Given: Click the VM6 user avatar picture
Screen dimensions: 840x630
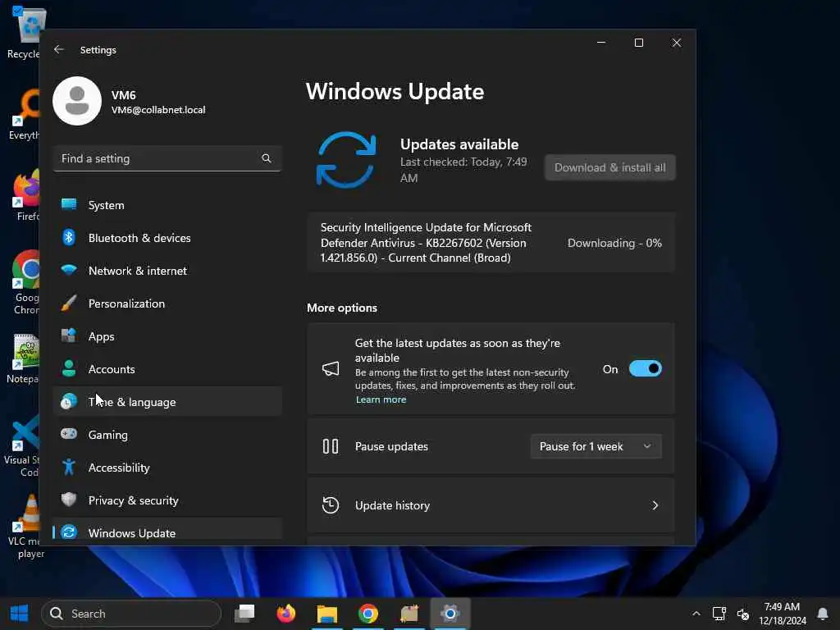Looking at the screenshot, I should [77, 101].
